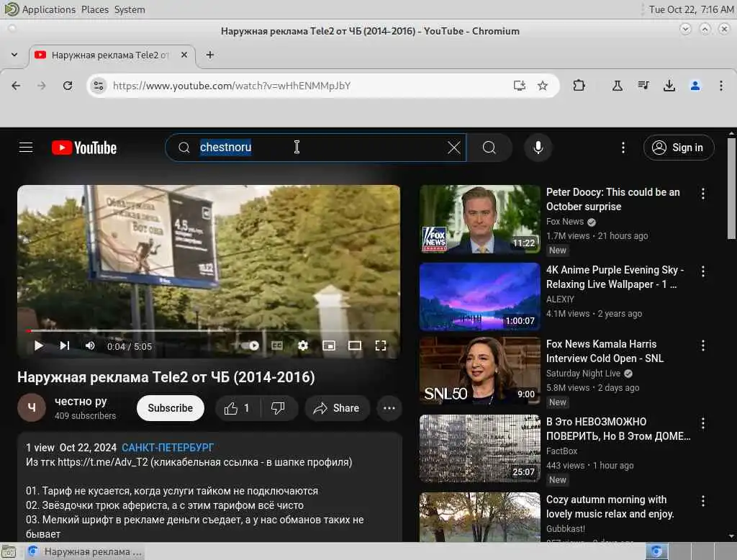This screenshot has width=737, height=560.
Task: Start voice search with microphone icon
Action: [538, 148]
